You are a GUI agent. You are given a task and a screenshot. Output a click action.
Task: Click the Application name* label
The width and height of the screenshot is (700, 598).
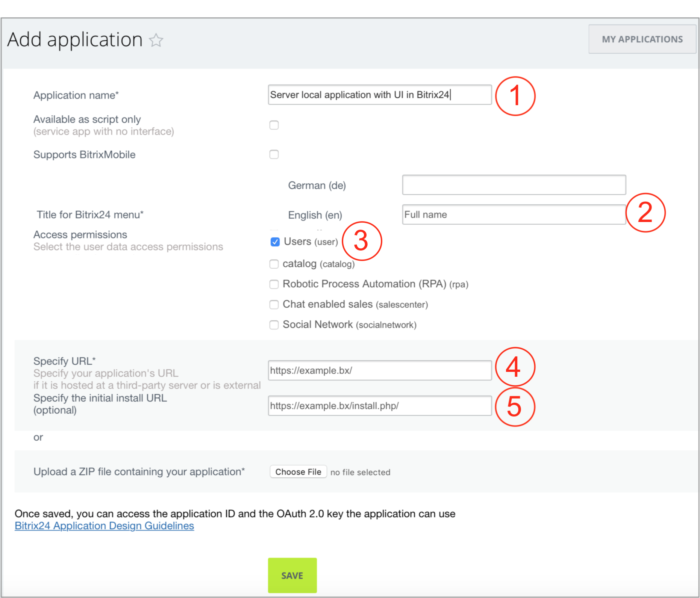tap(76, 95)
